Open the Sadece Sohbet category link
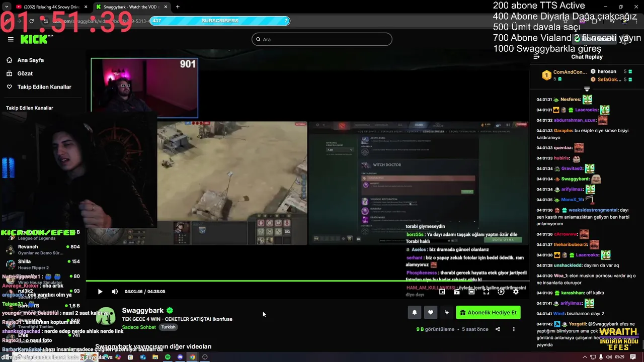Viewport: 644px width, 362px height. point(139,327)
